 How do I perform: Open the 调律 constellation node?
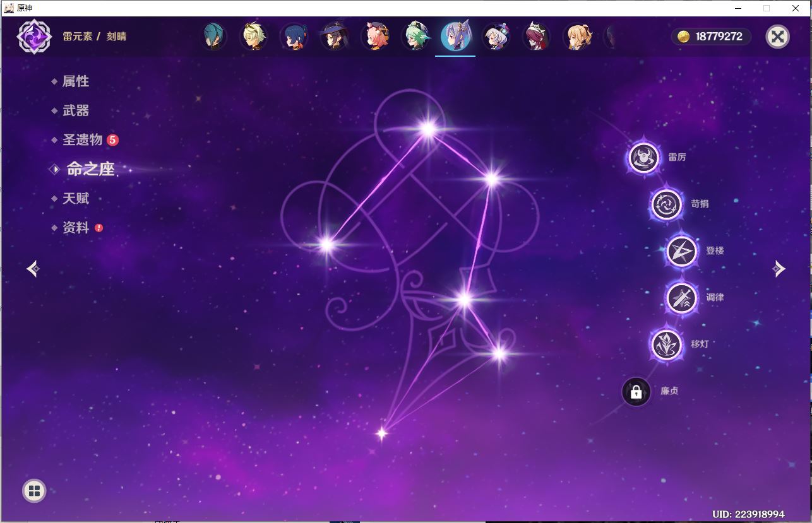click(683, 297)
